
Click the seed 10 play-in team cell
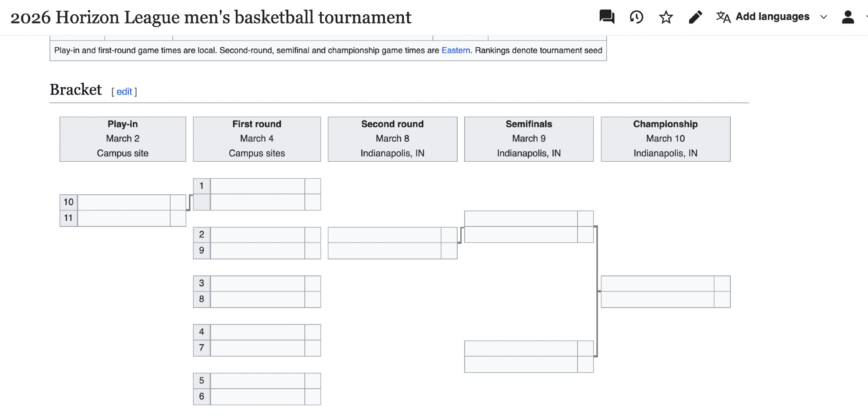point(124,202)
